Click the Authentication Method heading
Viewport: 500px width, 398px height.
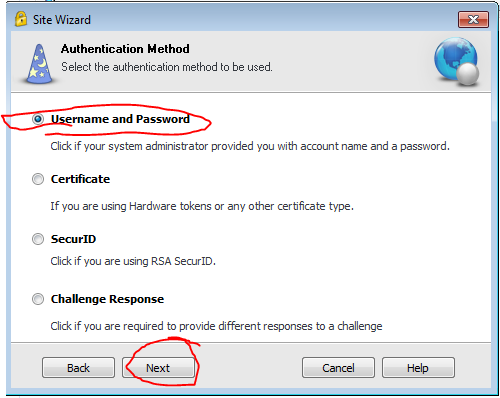pos(125,49)
